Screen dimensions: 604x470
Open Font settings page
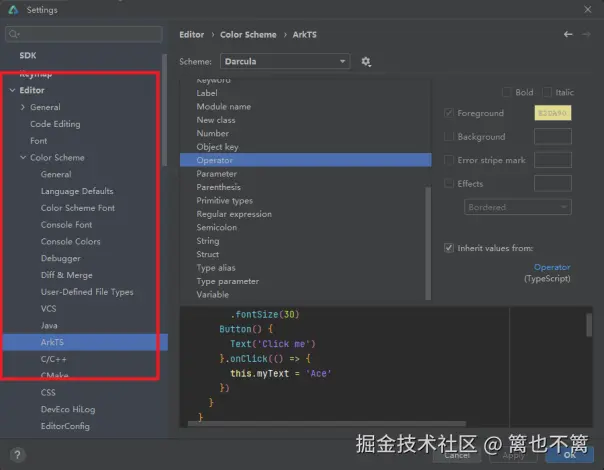coord(39,141)
